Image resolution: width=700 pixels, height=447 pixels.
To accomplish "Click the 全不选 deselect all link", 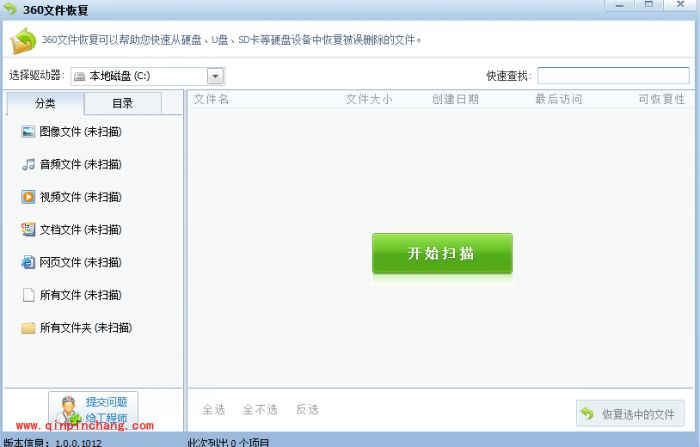I will (260, 409).
